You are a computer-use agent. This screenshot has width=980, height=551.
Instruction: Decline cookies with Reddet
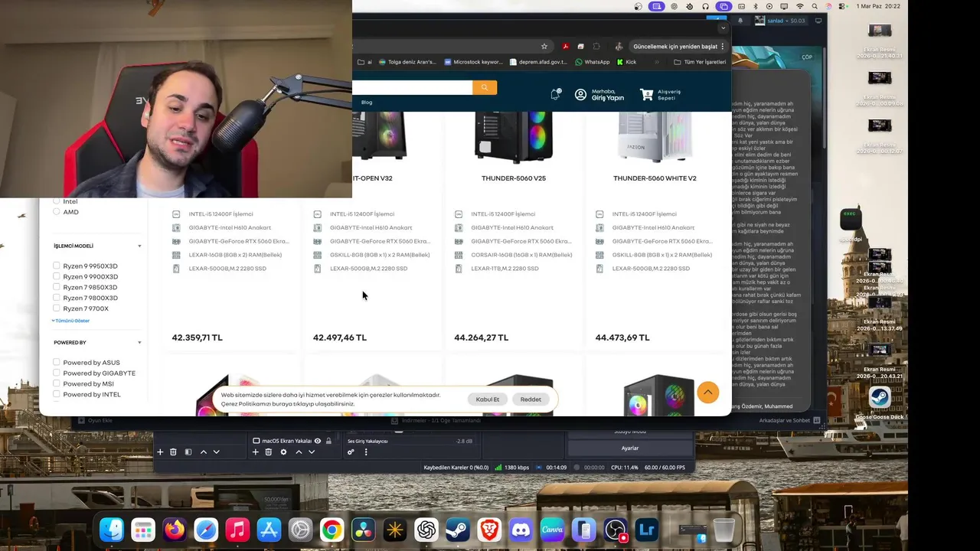(531, 399)
